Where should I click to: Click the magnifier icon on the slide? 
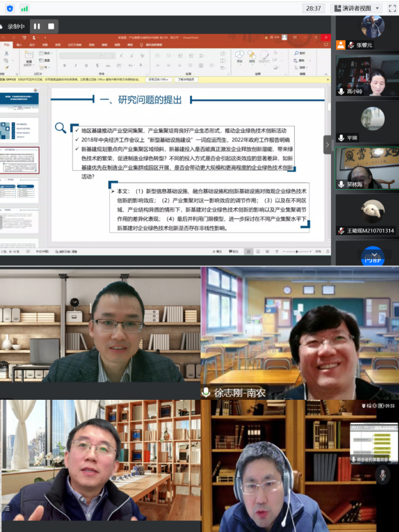pyautogui.click(x=61, y=128)
